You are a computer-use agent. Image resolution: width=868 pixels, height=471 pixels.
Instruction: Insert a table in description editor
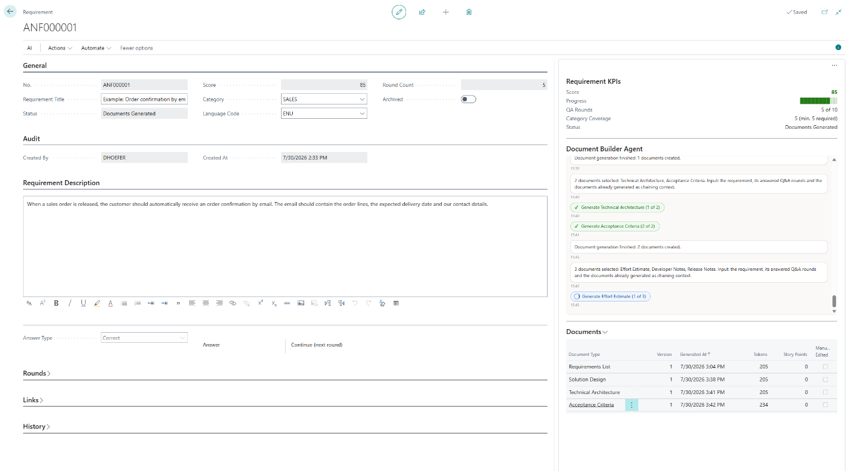[x=396, y=303]
